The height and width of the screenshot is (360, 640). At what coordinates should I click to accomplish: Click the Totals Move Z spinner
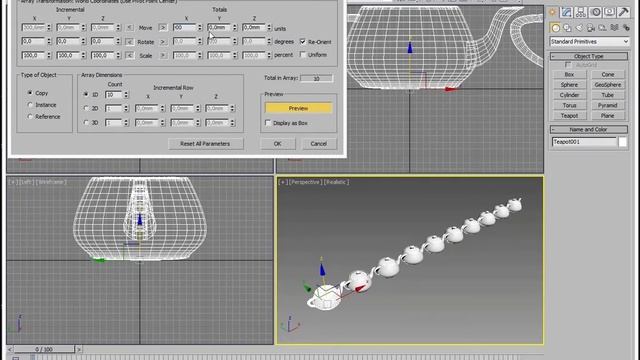pos(269,28)
